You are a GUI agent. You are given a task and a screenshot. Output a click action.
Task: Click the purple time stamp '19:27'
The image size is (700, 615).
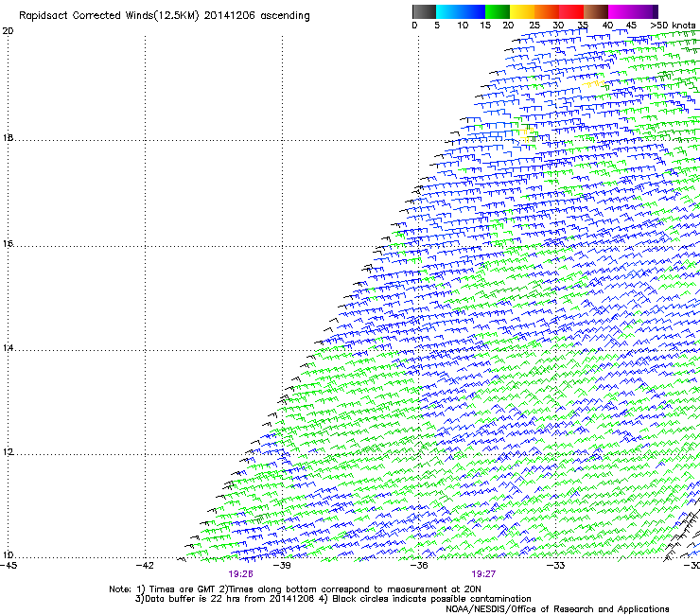(x=483, y=574)
